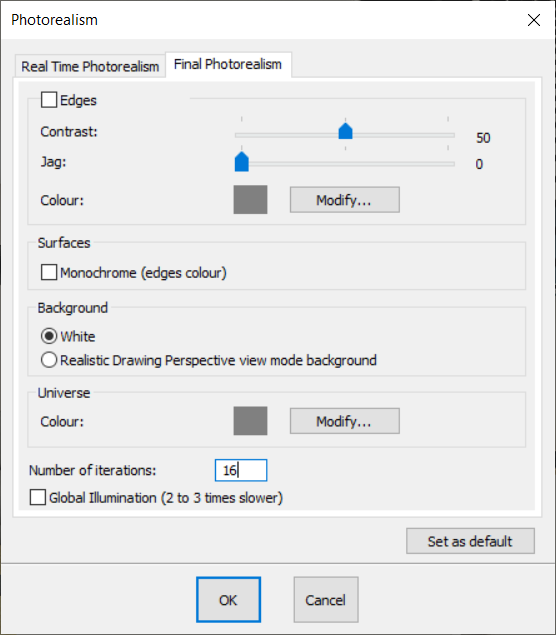
Task: Toggle the Monochrome (edges colour) checkbox
Action: click(x=49, y=272)
